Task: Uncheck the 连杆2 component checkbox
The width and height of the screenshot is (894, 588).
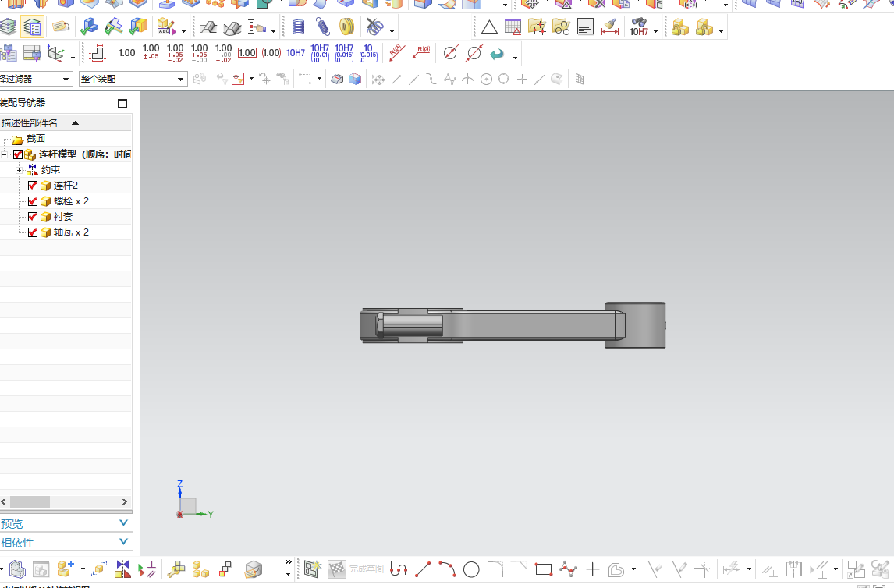Action: pos(33,186)
